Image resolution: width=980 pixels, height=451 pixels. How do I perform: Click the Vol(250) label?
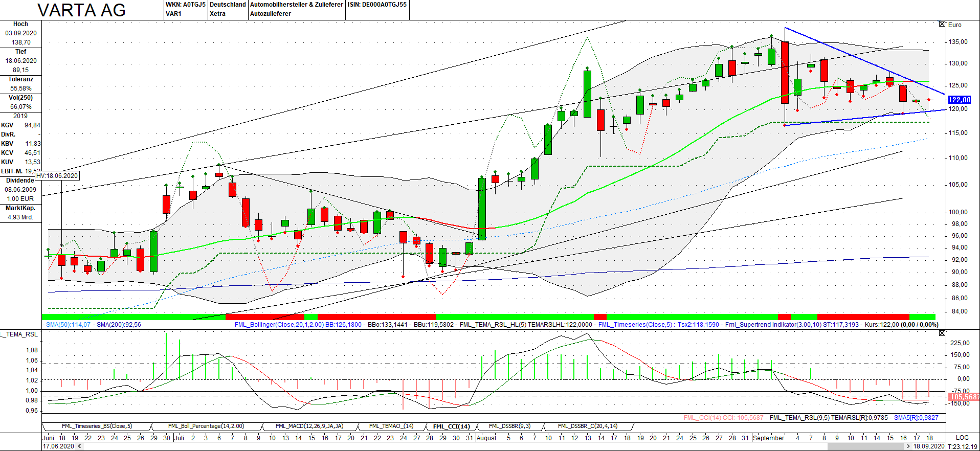click(x=20, y=98)
